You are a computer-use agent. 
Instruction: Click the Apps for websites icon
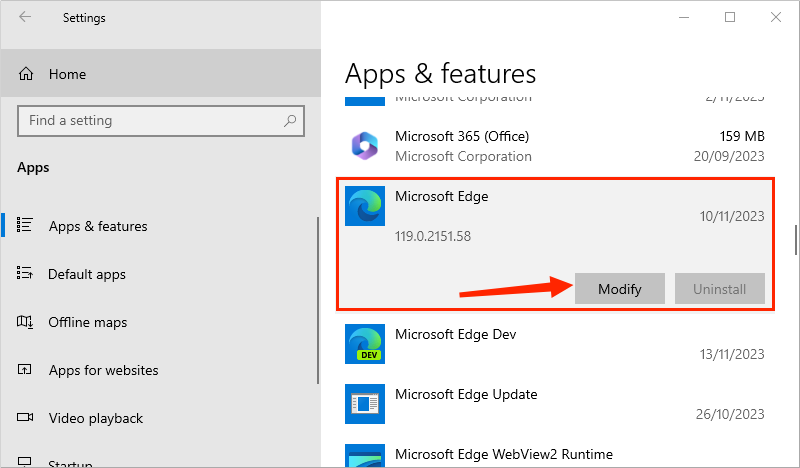click(x=24, y=369)
